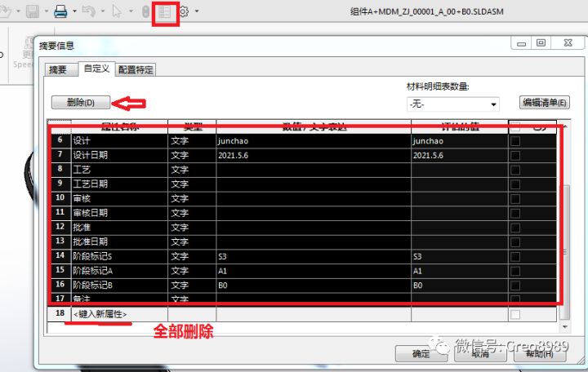Click the 批准日期 property name cell
The image size is (588, 372).
pos(119,241)
